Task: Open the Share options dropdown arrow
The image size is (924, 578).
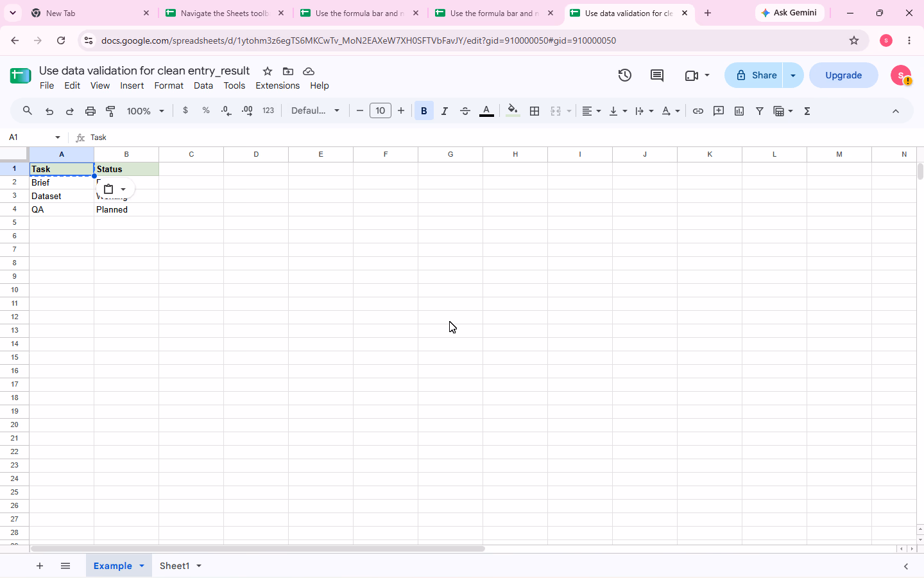Action: pos(793,75)
